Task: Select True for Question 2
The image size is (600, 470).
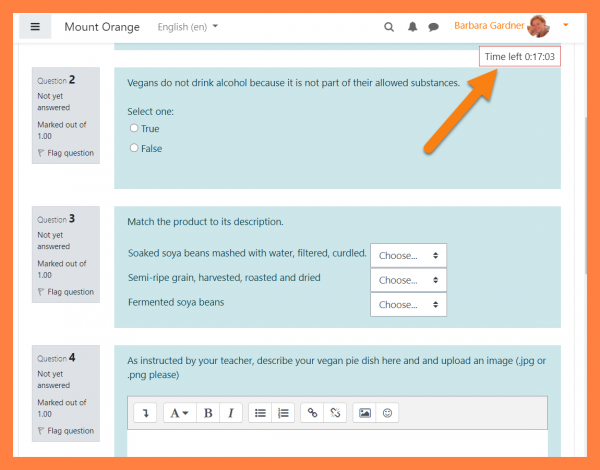Action: (134, 128)
